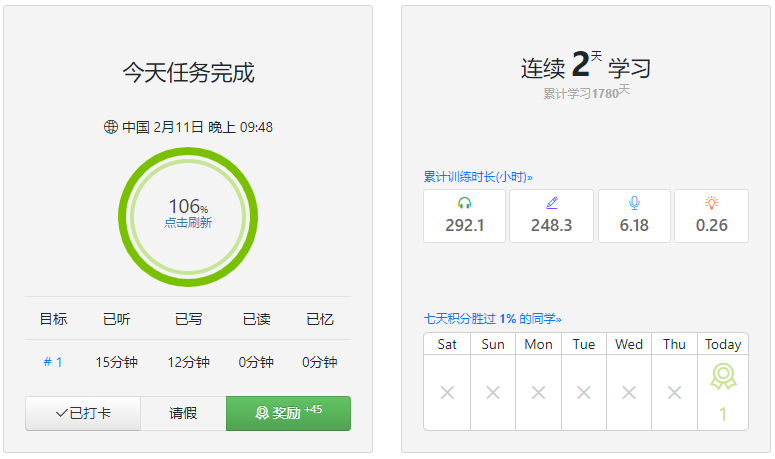Click the globe icon beside 中国
The height and width of the screenshot is (459, 775).
click(110, 127)
